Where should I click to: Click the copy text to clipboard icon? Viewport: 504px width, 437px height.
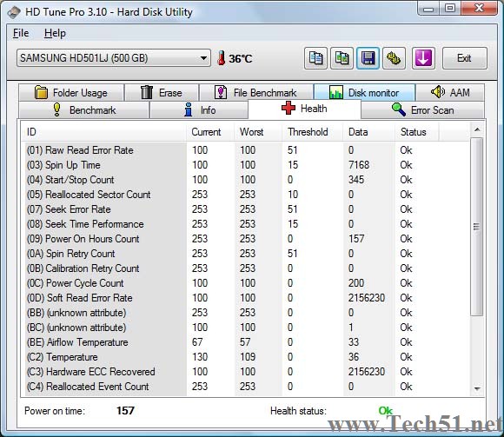(315, 58)
